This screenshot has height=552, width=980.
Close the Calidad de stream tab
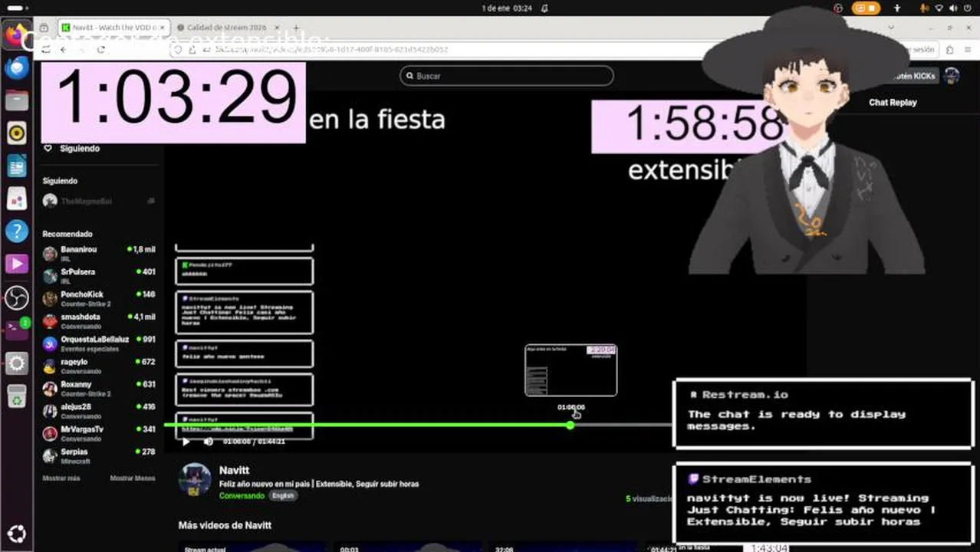276,28
